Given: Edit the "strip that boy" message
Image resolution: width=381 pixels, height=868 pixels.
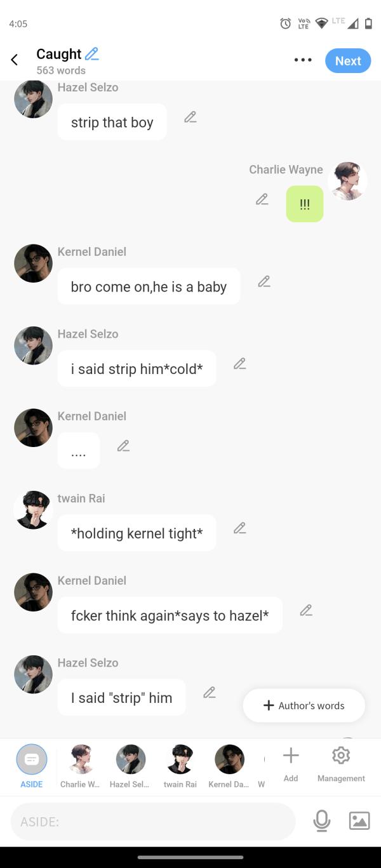Looking at the screenshot, I should (190, 117).
